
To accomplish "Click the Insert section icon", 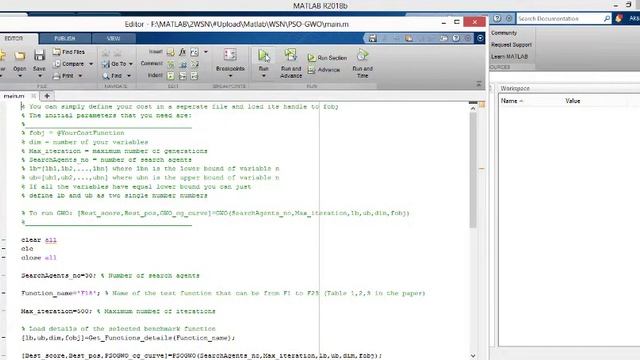I will pos(171,52).
